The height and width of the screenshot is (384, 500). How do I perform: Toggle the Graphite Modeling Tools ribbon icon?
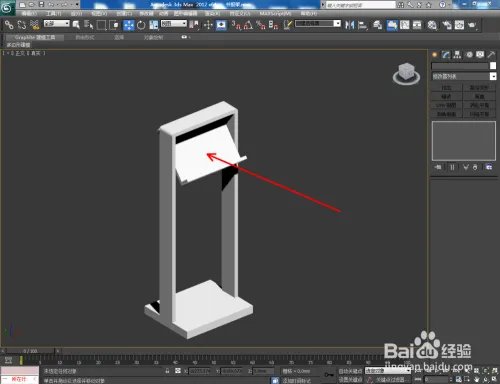(392, 25)
